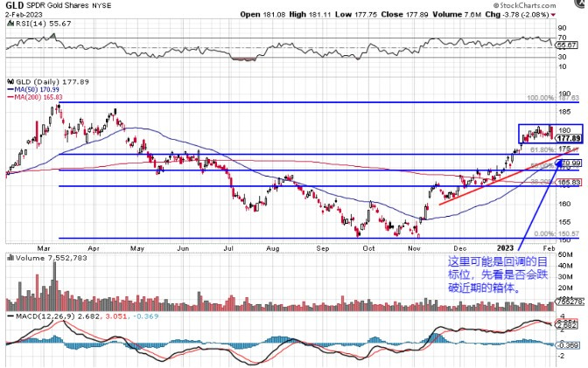Click the 'Mar' month label
This screenshot has width=588, height=368.
[x=44, y=248]
